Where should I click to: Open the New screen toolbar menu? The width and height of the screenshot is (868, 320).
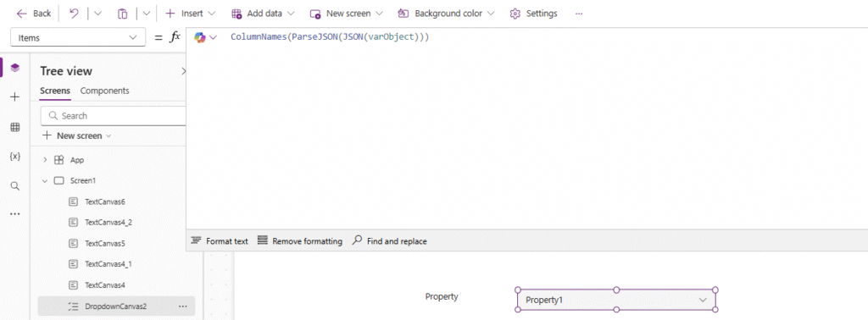click(347, 14)
